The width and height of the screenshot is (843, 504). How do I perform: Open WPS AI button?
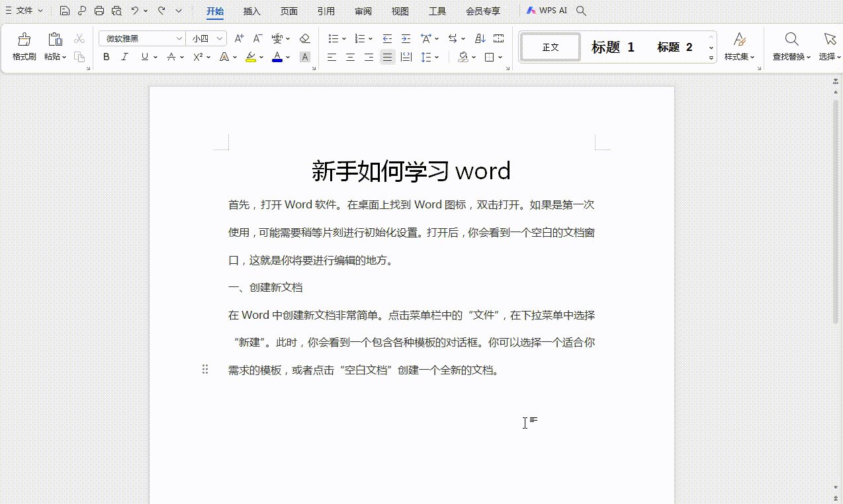pyautogui.click(x=547, y=11)
